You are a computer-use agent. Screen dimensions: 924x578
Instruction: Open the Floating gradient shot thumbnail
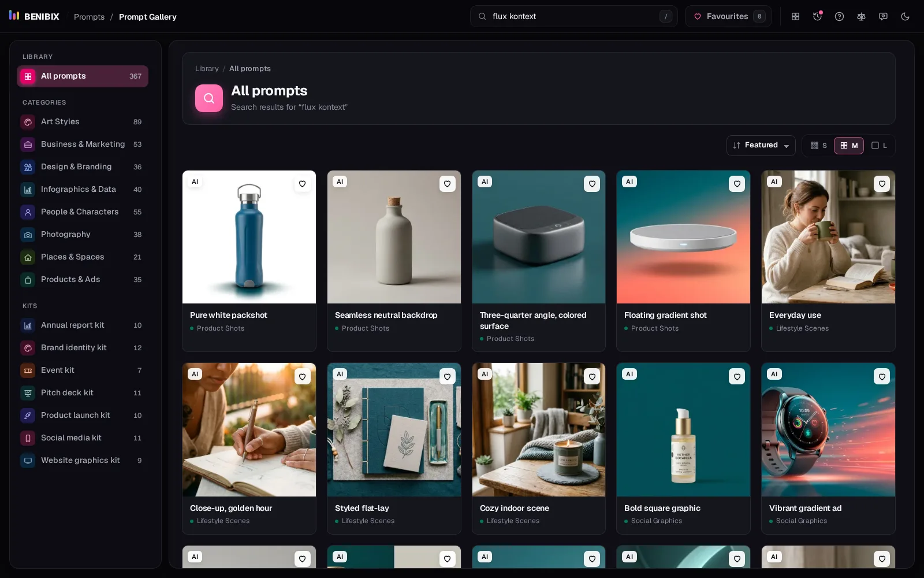[x=683, y=237]
